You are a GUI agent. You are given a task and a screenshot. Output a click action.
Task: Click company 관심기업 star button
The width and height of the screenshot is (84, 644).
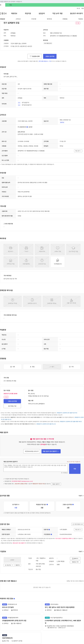8,565
